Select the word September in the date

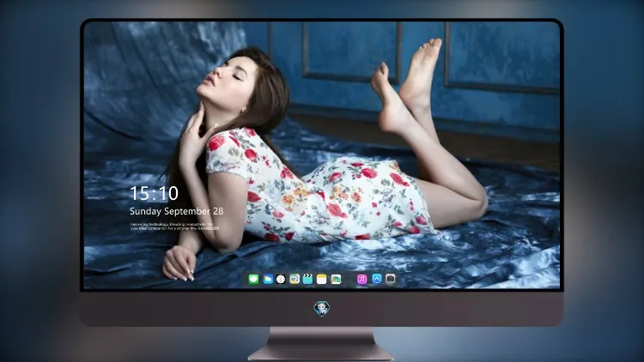[187, 212]
